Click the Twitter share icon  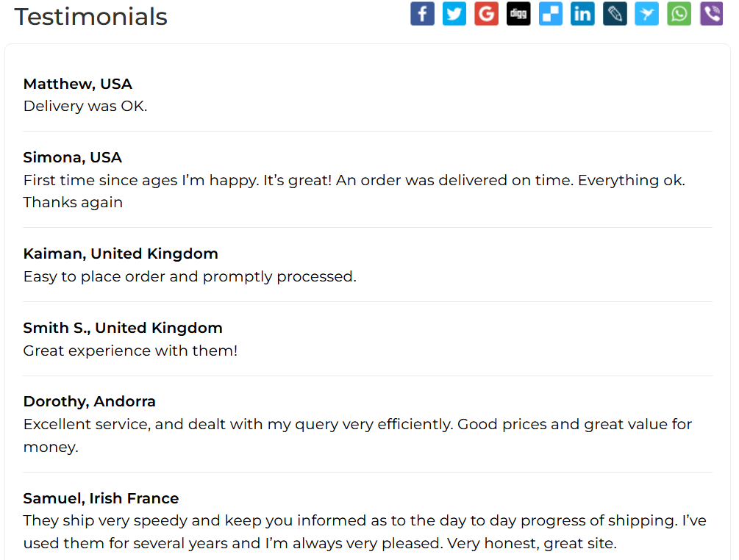[x=454, y=14]
